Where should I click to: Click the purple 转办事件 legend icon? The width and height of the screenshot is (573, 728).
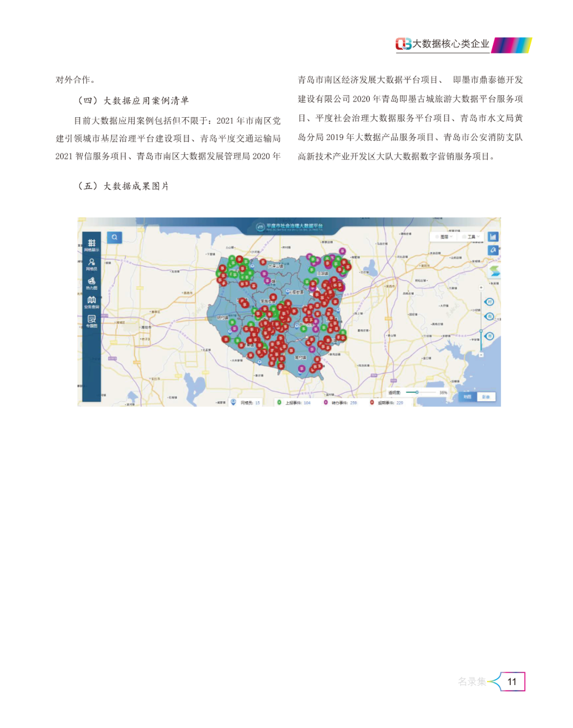326,402
